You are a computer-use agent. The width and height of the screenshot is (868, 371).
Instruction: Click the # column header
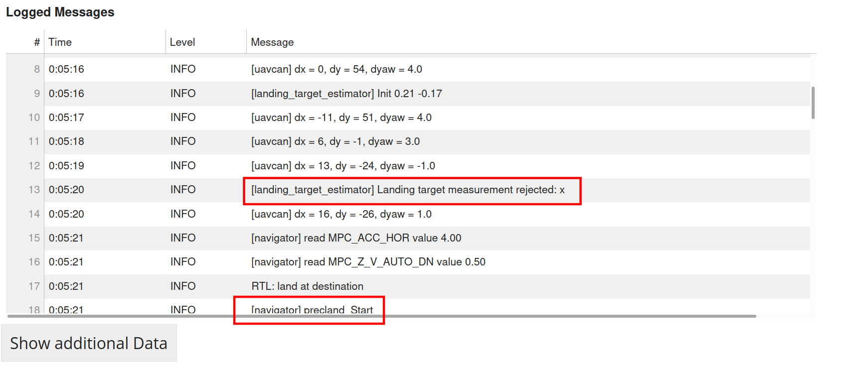pos(37,42)
